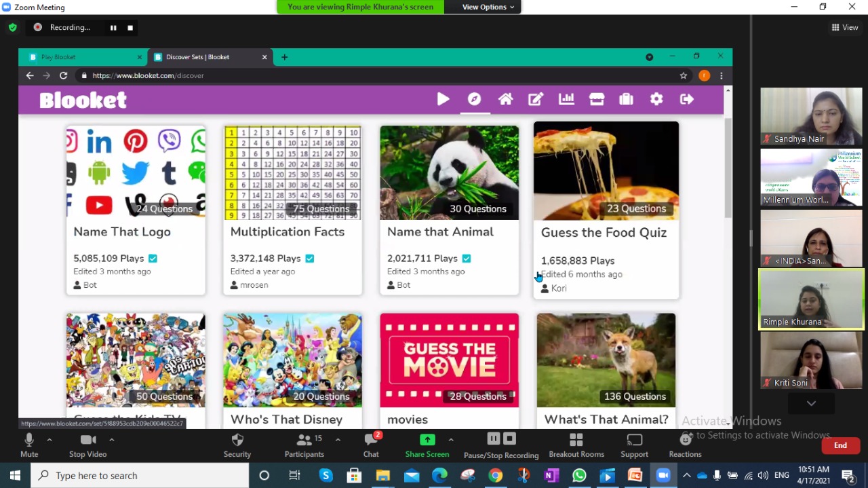
Task: Expand video options arrow next to Stop Video
Action: pos(111,440)
